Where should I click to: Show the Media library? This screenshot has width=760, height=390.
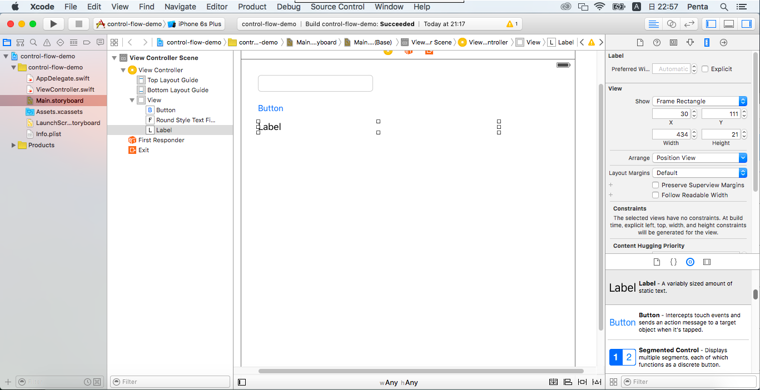[707, 262]
